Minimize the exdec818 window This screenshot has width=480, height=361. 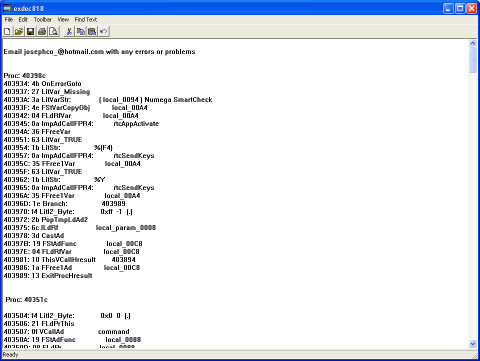tap(448, 8)
